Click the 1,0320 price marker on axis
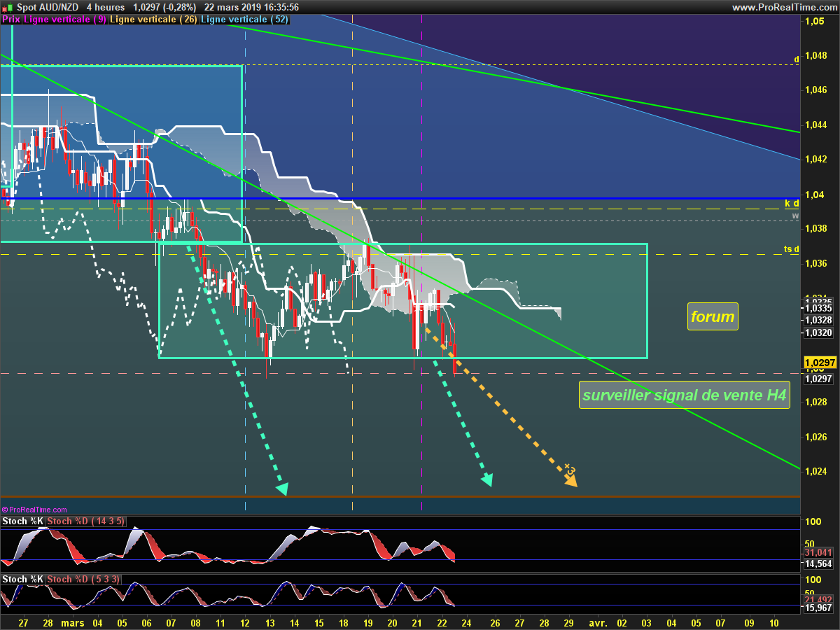The height and width of the screenshot is (630, 840). [818, 333]
